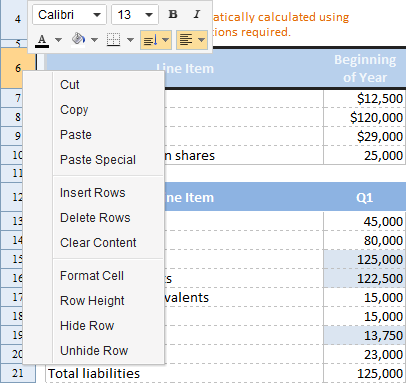This screenshot has height=383, width=406.
Task: Select row header 4
Action: pyautogui.click(x=14, y=19)
